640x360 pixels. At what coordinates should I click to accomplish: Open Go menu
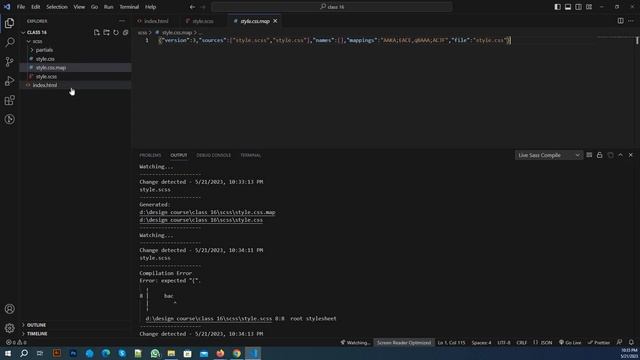(94, 7)
